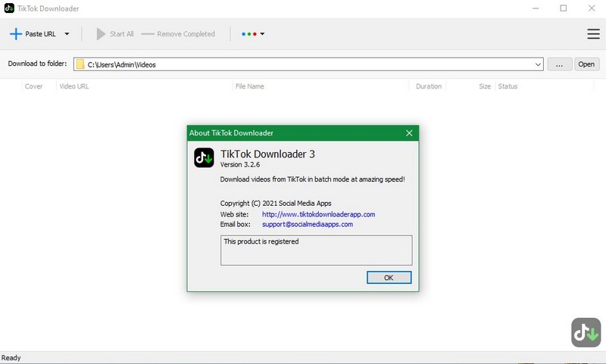606x364 pixels.
Task: Maximize the TikTok Downloader window
Action: click(x=564, y=8)
